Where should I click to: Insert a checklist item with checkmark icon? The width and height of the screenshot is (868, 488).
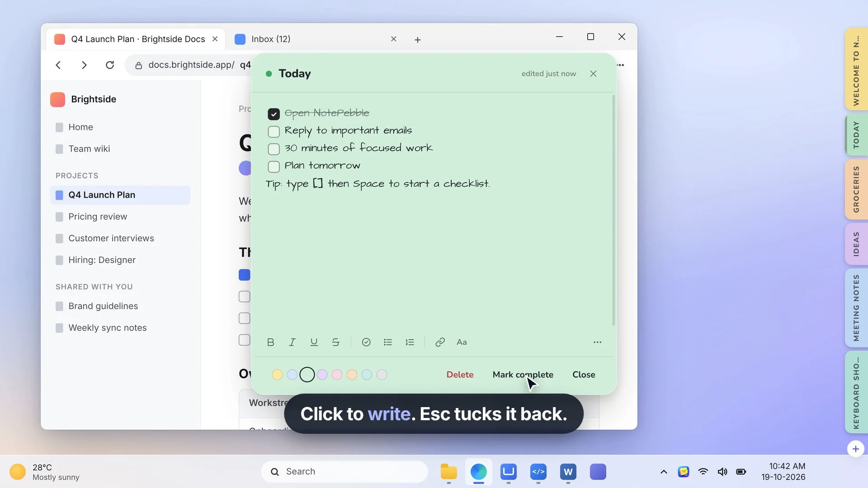click(x=366, y=342)
